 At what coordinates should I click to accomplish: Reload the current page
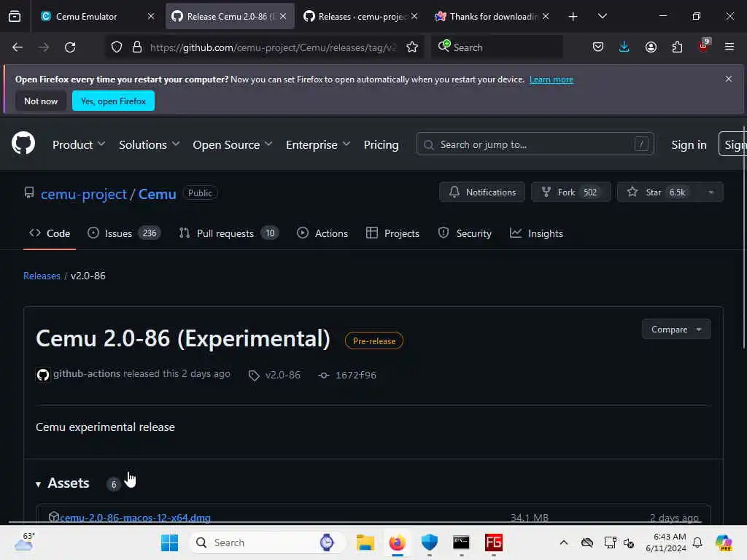coord(70,47)
